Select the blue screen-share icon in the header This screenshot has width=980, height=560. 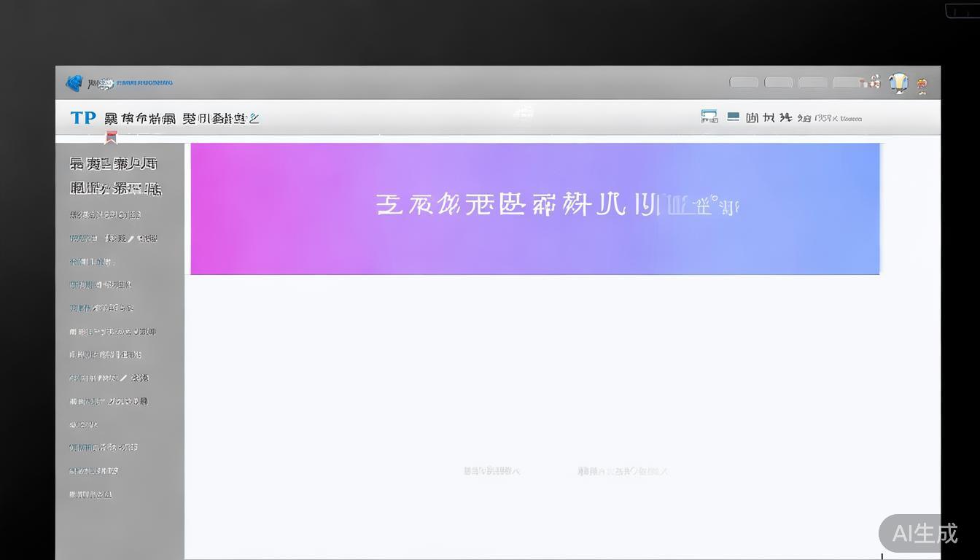click(709, 115)
